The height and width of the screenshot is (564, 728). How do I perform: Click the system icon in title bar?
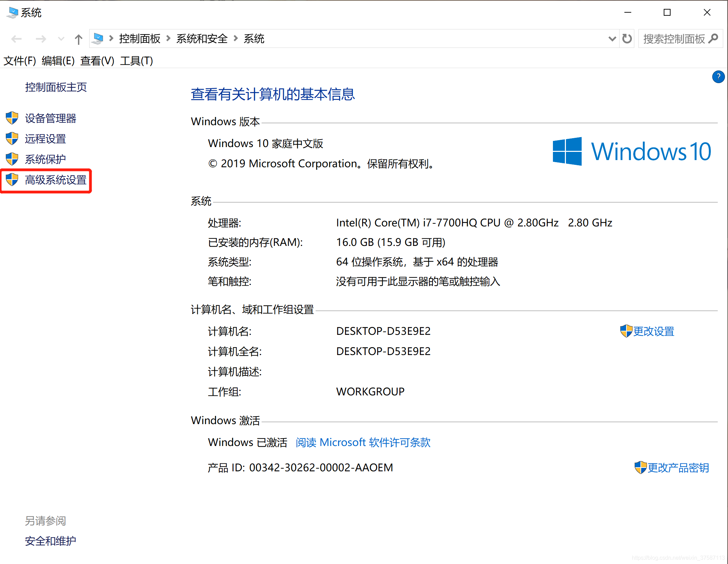pyautogui.click(x=12, y=13)
